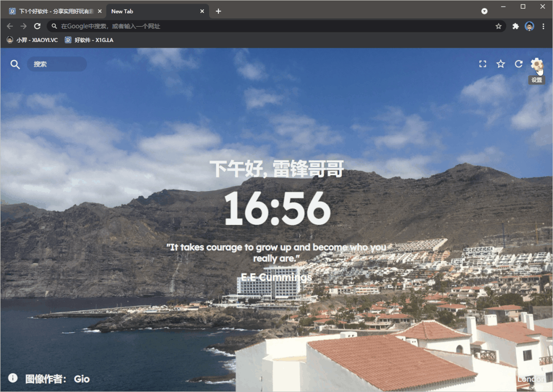Open the 好软件 - X1G.LA bookmark
Viewport: 553px width, 392px height.
click(89, 40)
